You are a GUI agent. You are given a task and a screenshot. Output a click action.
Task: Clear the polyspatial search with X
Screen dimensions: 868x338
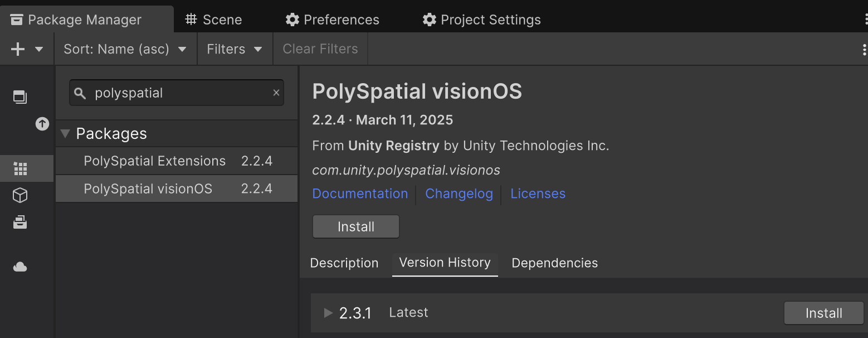coord(276,93)
